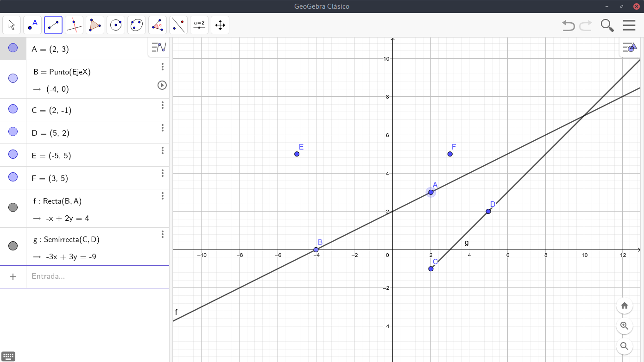This screenshot has width=644, height=362.
Task: Play animation for point B
Action: [x=162, y=85]
